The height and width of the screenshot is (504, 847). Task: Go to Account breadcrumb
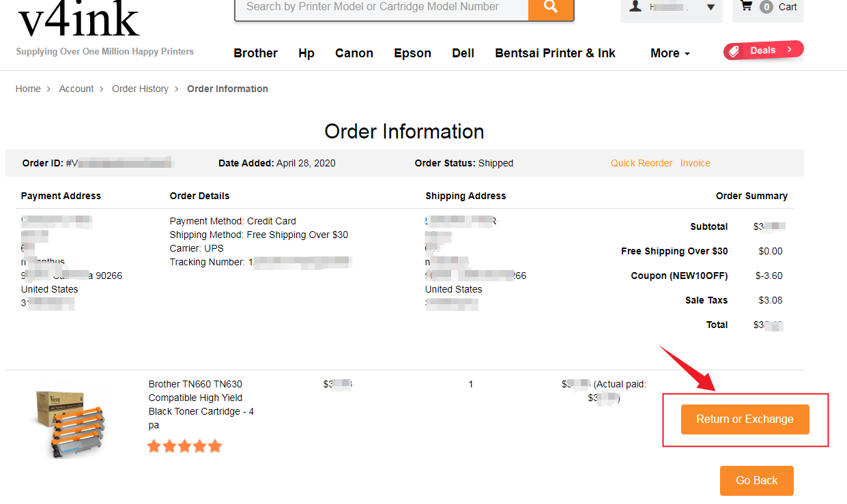pyautogui.click(x=76, y=89)
